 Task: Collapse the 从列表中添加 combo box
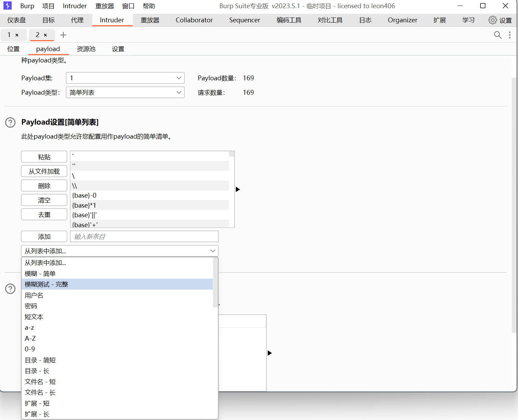212,251
